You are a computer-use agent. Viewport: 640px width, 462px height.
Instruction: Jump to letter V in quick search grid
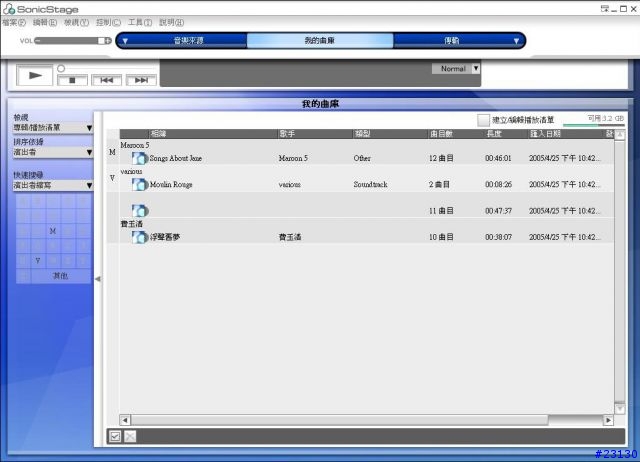point(38,260)
